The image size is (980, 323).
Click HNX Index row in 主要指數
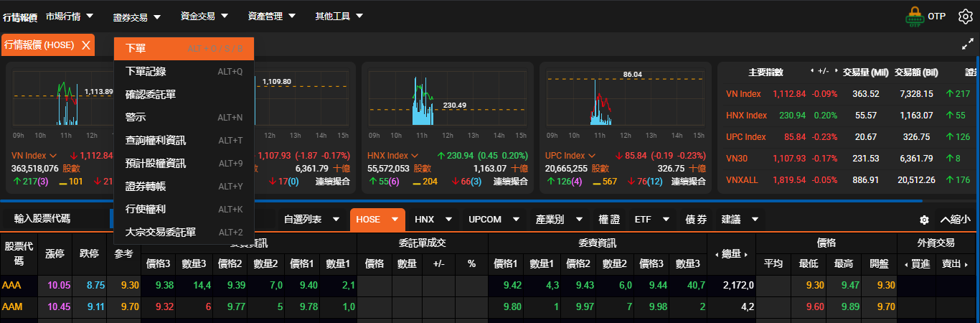tap(849, 116)
